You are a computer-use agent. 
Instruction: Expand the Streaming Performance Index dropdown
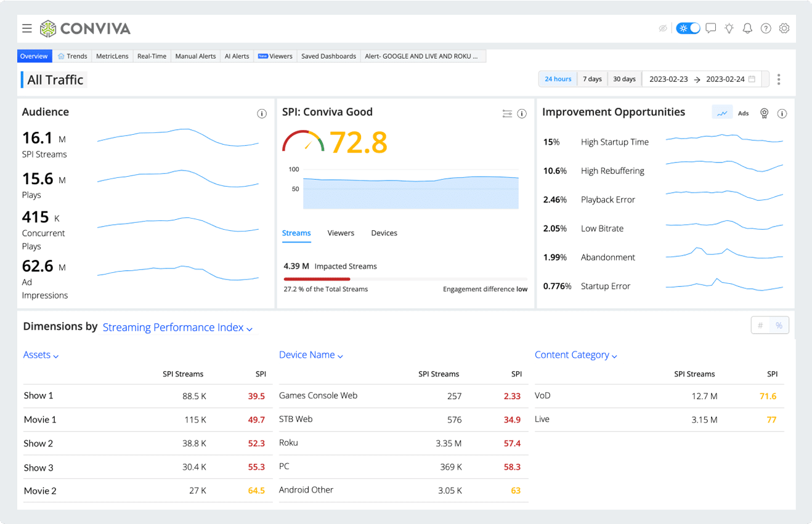[177, 328]
